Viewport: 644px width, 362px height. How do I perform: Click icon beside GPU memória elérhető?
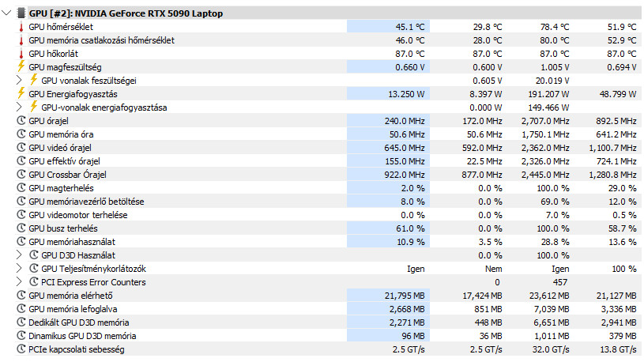coord(21,296)
